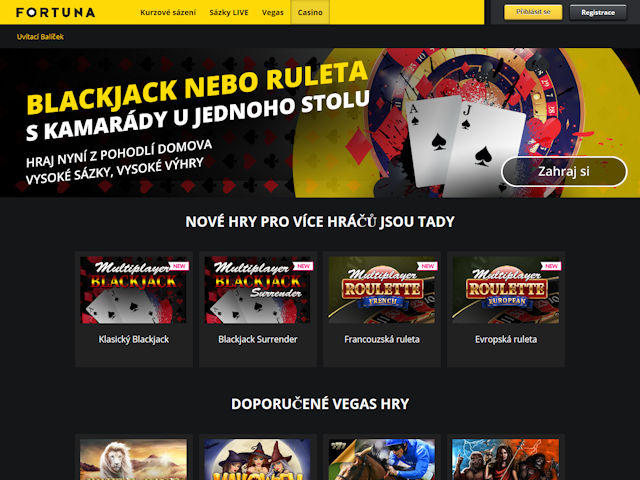
Task: Open Multiplayer Blackjack Surrender thumbnail
Action: click(x=258, y=290)
